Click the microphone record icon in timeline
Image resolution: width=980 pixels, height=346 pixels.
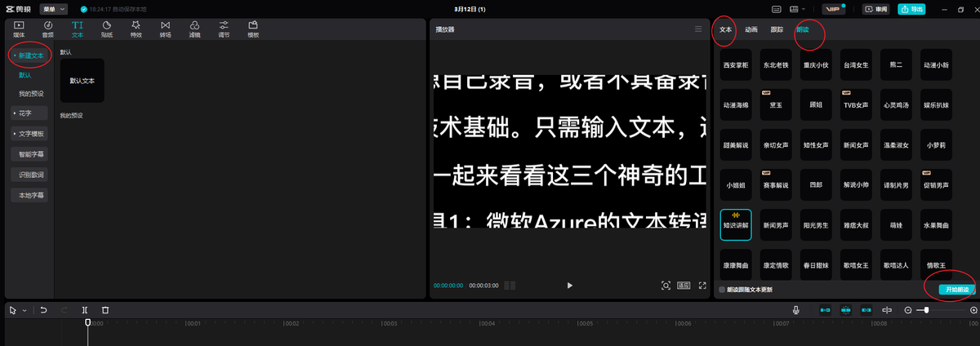(795, 310)
